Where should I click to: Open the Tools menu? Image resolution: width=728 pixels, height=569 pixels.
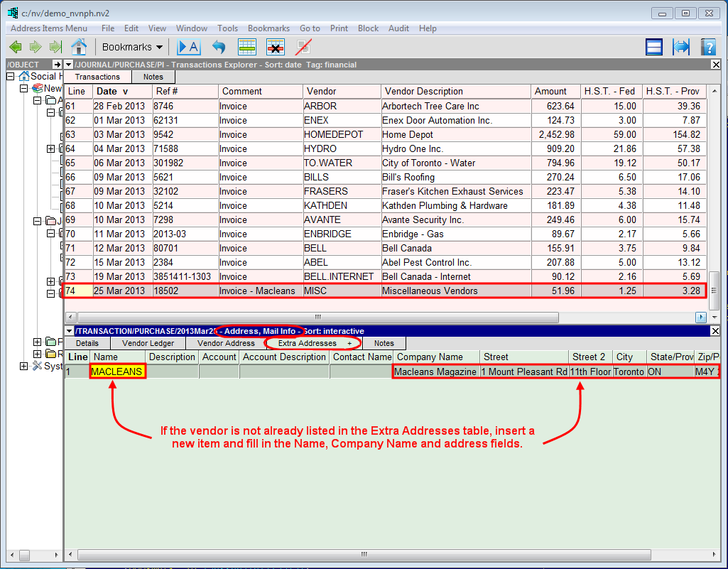click(x=228, y=28)
